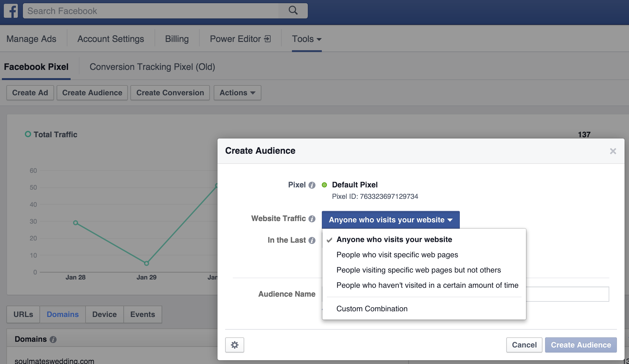Open the Tools dropdown menu
Image resolution: width=629 pixels, height=364 pixels.
306,39
